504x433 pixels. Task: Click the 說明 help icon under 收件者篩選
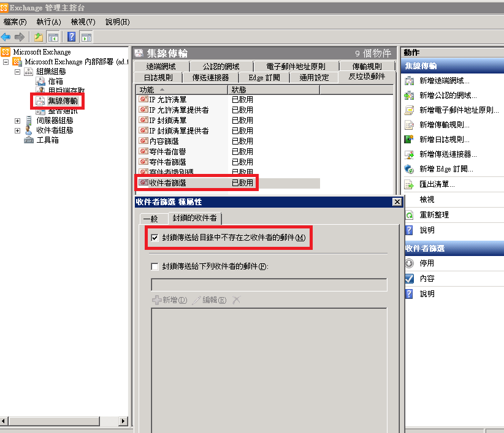click(409, 294)
